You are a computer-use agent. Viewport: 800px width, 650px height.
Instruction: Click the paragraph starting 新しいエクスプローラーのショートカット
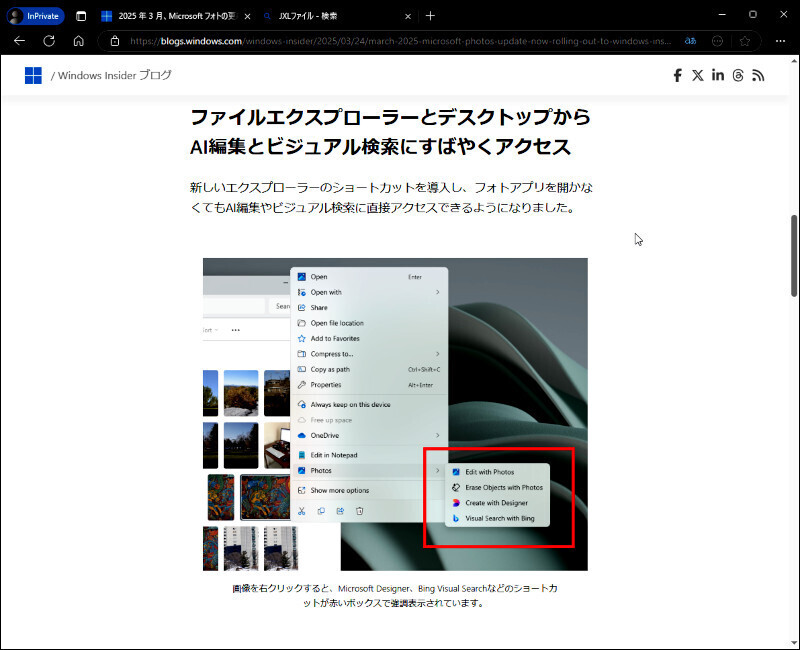391,197
